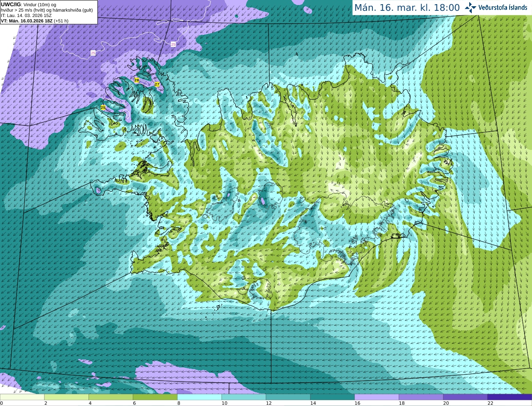
Task: Click the 12–14 m/s medium teal legend swatch
Action: [288, 397]
